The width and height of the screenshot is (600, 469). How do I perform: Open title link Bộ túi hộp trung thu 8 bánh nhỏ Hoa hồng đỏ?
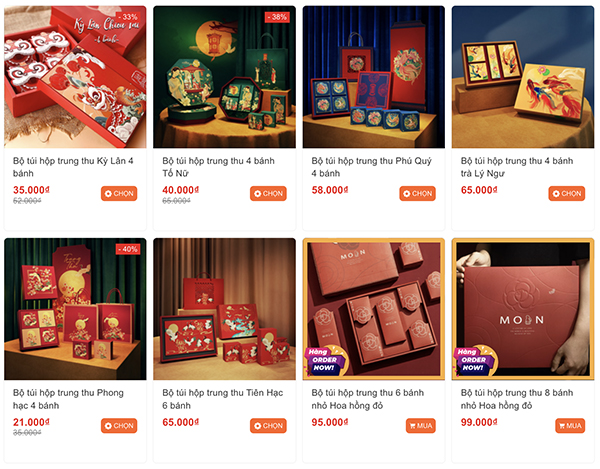[x=517, y=399]
